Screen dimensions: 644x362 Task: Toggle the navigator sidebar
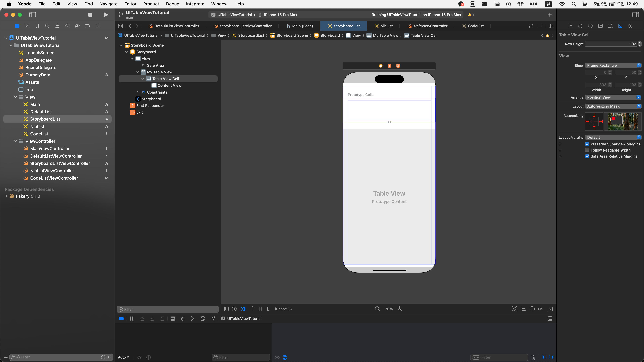pos(33,15)
